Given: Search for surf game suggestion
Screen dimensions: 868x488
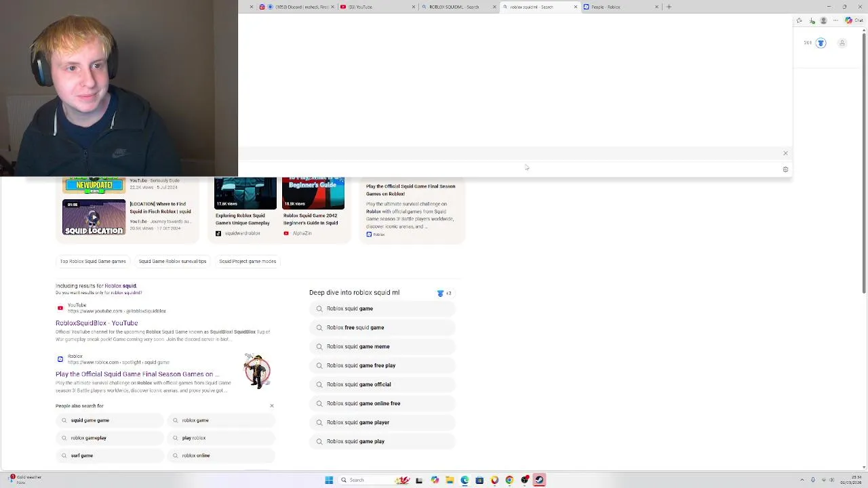Looking at the screenshot, I should pos(110,455).
